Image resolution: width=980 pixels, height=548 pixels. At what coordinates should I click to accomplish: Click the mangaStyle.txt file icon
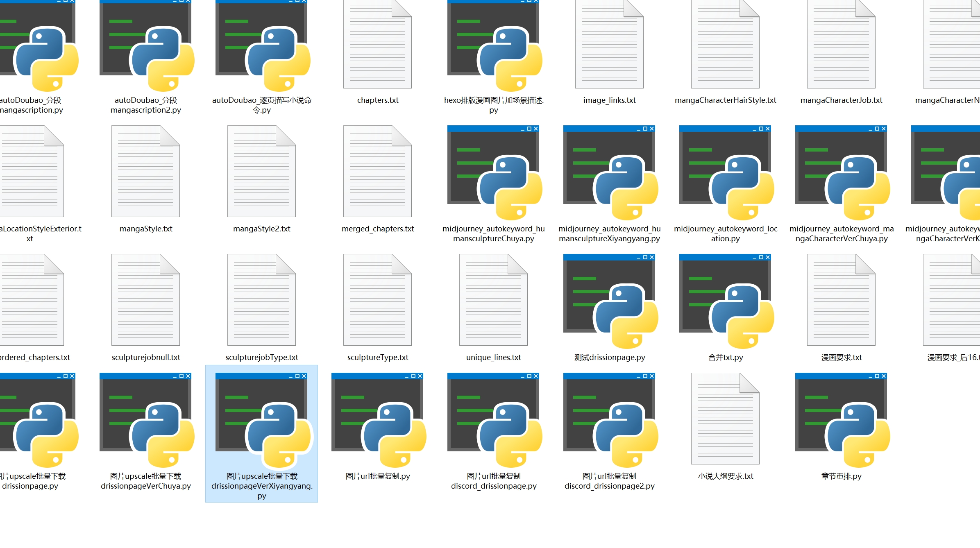(x=145, y=171)
